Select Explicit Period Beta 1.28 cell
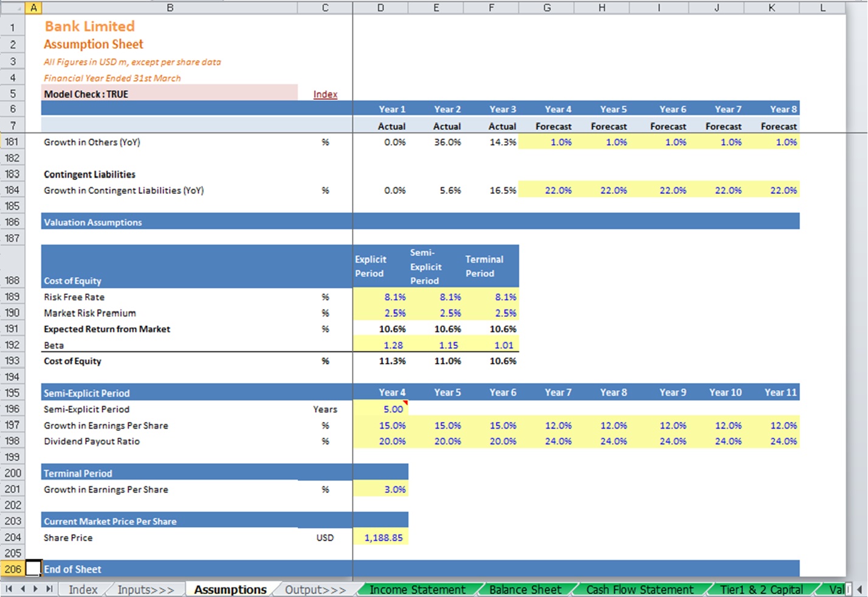The image size is (868, 597). [381, 345]
